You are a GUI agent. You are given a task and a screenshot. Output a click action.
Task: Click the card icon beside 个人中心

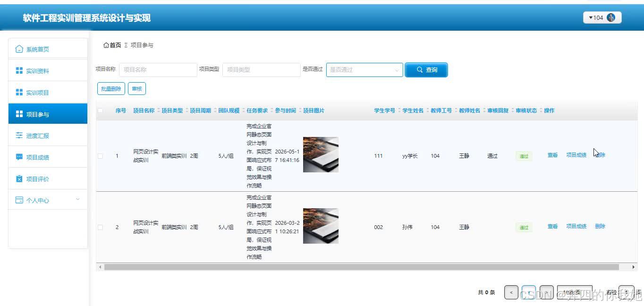tap(19, 200)
